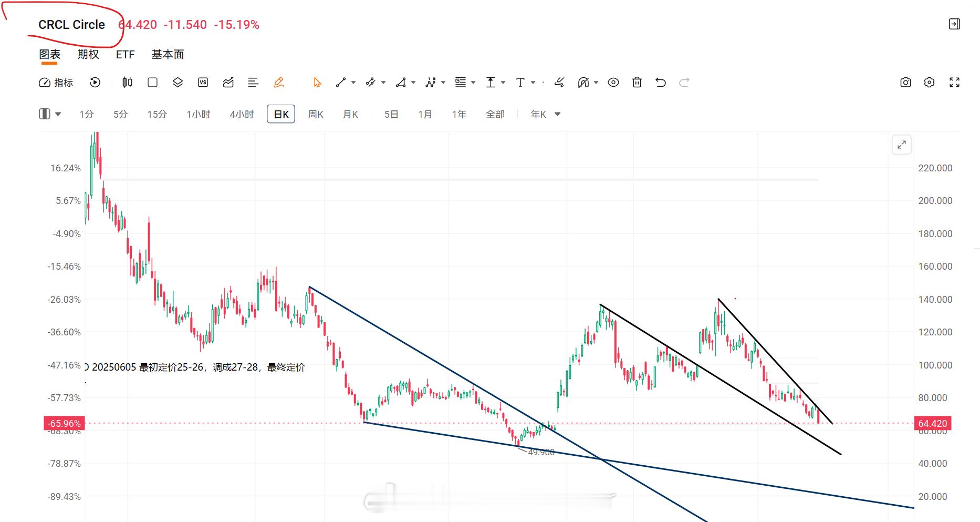The width and height of the screenshot is (980, 522).
Task: Take a chart screenshot with camera icon
Action: click(905, 83)
